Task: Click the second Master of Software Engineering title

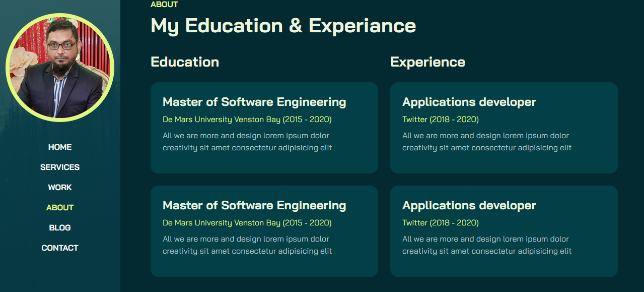Action: click(254, 205)
